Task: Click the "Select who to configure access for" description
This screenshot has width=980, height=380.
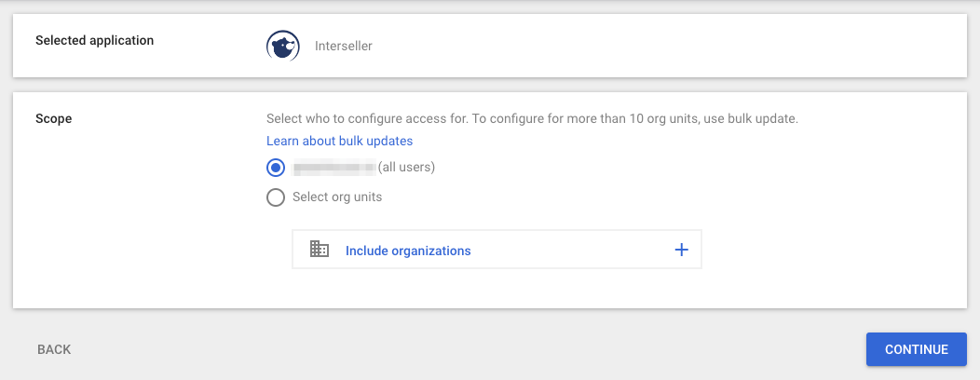Action: (x=367, y=119)
